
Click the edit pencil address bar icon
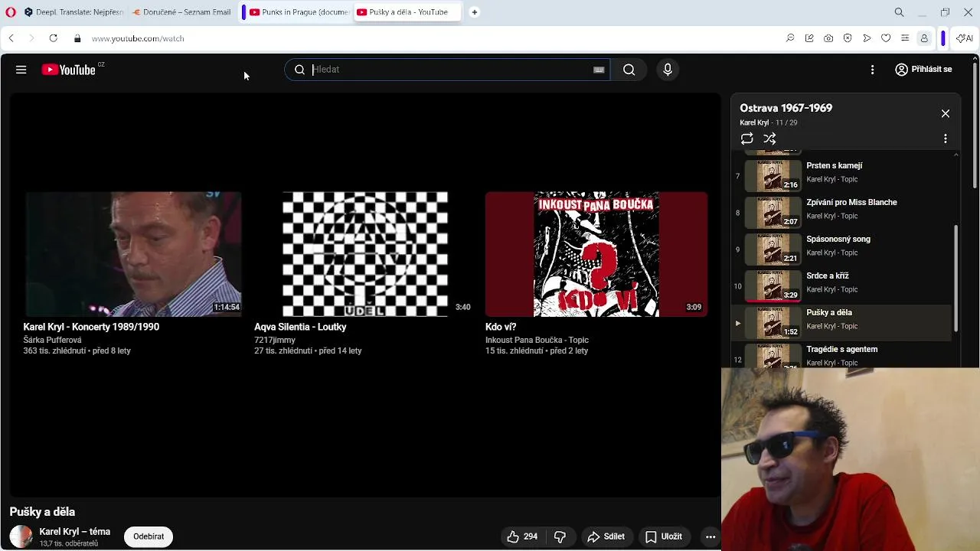click(x=809, y=38)
